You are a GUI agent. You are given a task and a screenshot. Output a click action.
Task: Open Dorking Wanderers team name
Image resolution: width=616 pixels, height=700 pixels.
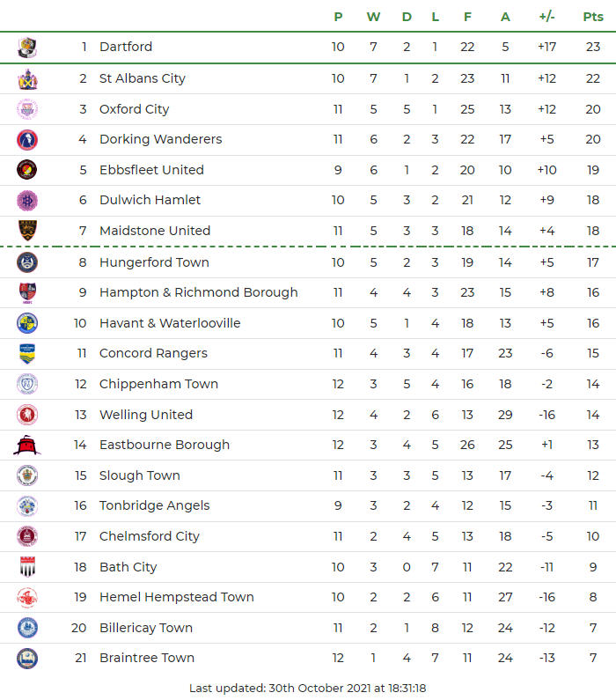click(160, 139)
